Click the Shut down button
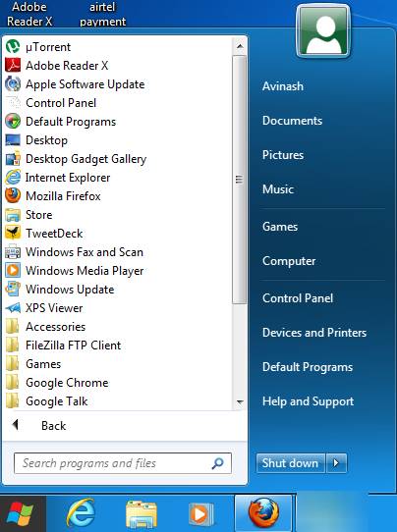The height and width of the screenshot is (532, 397). 290,463
